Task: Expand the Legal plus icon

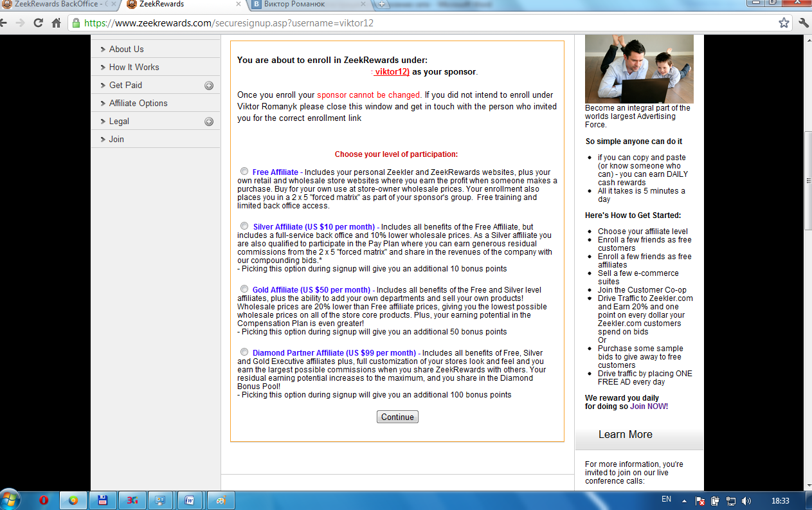Action: tap(209, 122)
